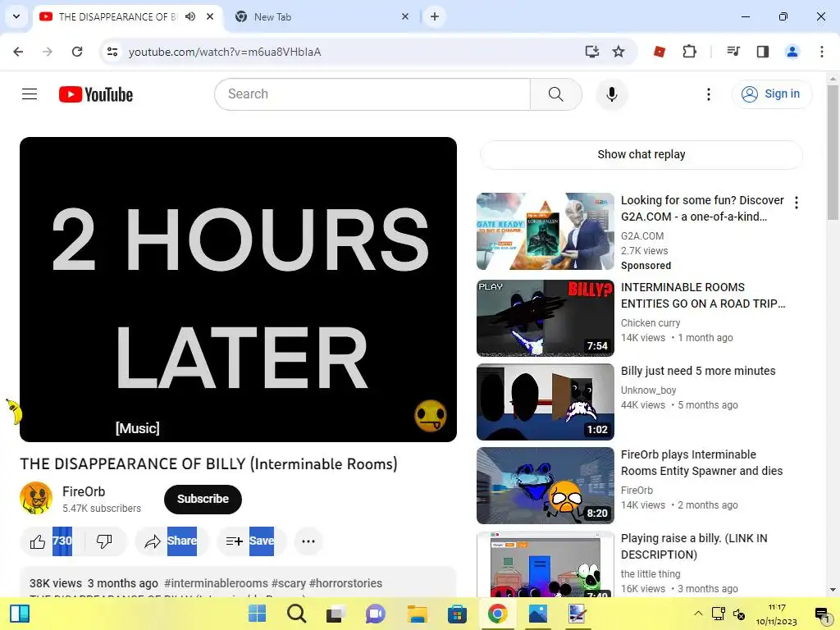Open Chrome three-dot menu
The width and height of the screenshot is (840, 630).
(x=821, y=52)
